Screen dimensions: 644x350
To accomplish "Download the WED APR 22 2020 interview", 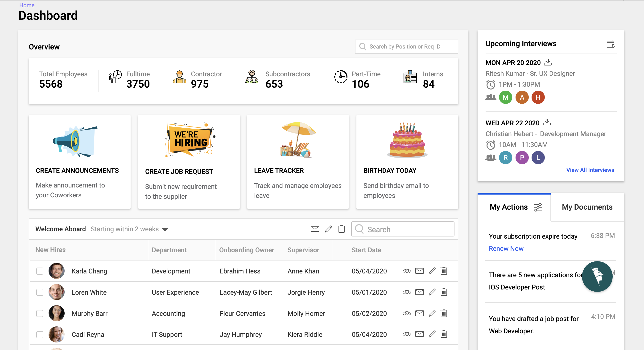I will 547,122.
